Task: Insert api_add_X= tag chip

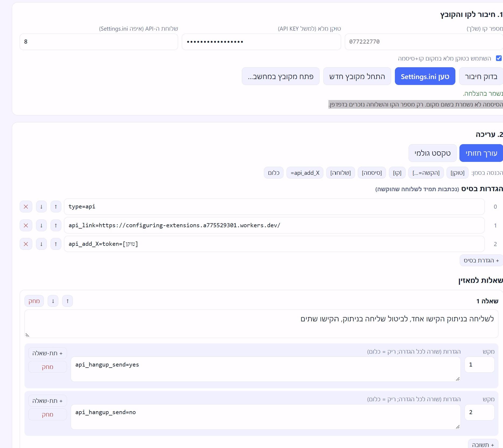Action: coord(305,173)
